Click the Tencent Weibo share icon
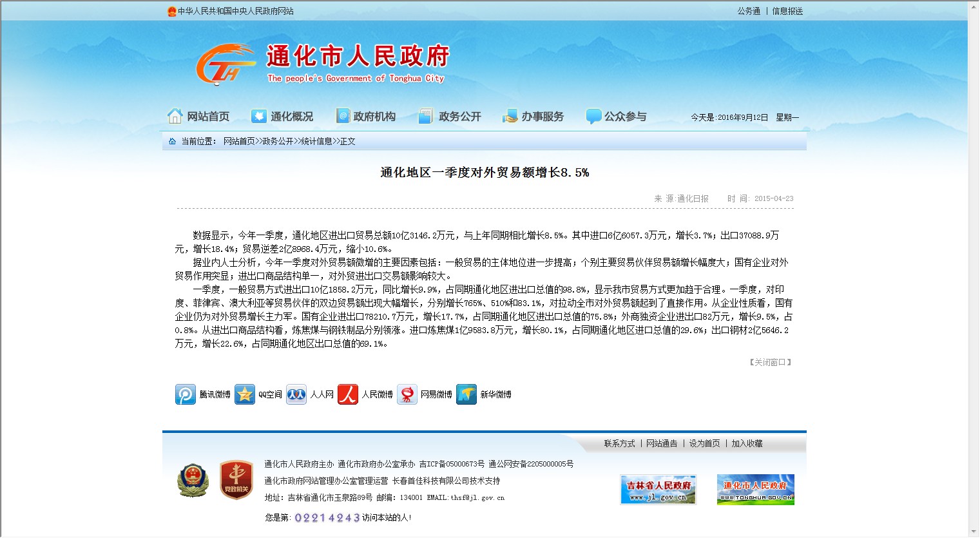980x538 pixels. click(x=186, y=394)
